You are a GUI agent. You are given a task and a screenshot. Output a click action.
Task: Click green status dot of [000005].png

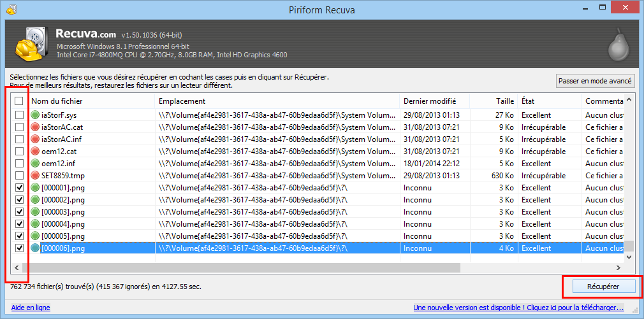pyautogui.click(x=35, y=236)
